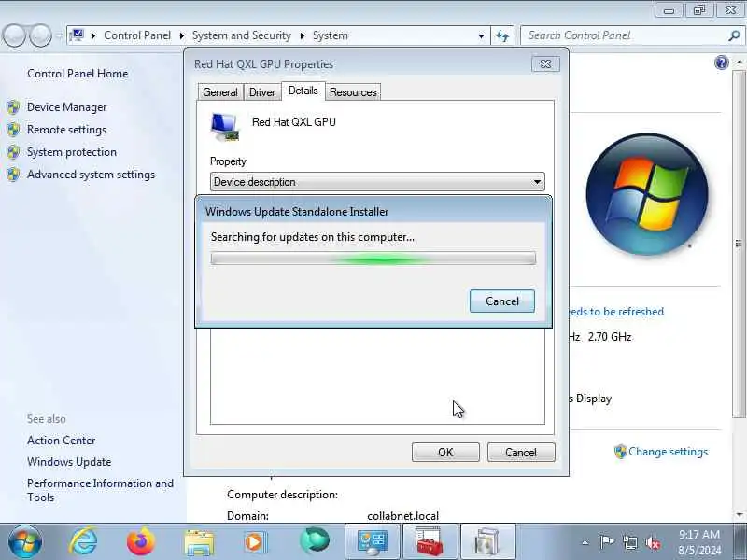Viewport: 747px width, 560px height.
Task: Click the System window vertical scrollbar
Action: 739,243
